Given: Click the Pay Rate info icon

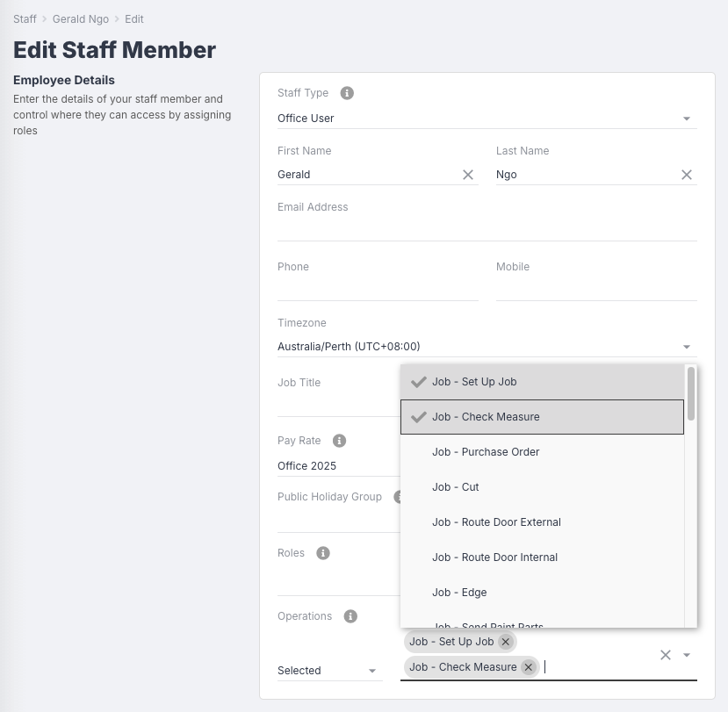Looking at the screenshot, I should (x=339, y=441).
